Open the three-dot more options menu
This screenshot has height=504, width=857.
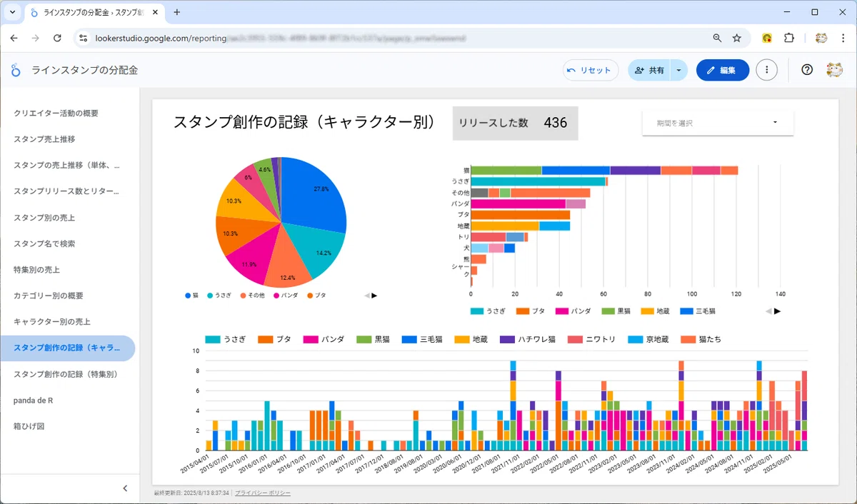click(766, 70)
